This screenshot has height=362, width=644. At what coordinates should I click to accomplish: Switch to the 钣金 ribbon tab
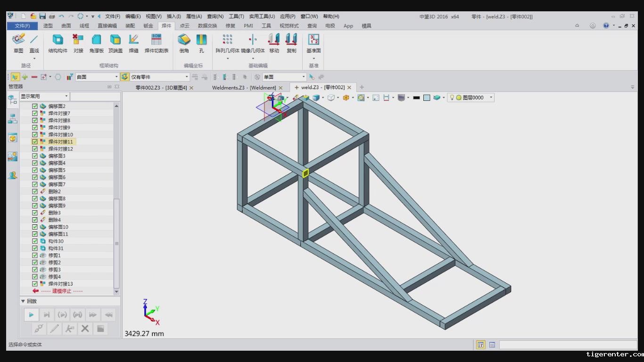[x=148, y=26]
